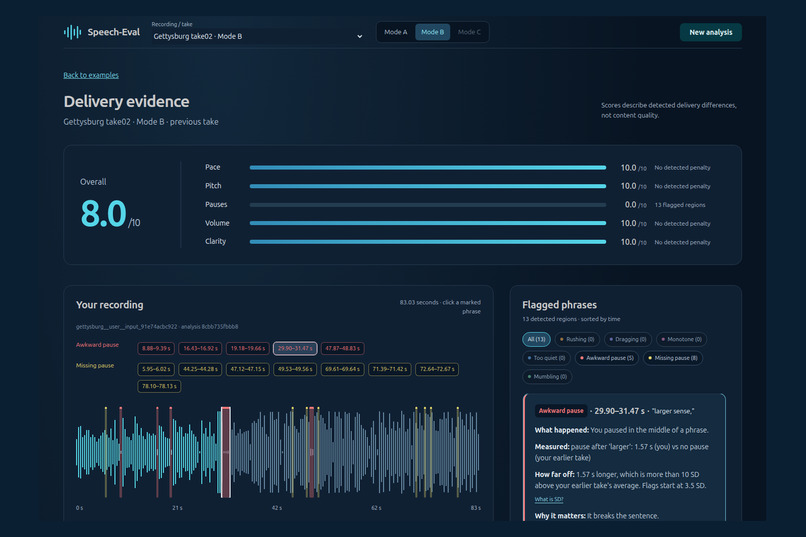Toggle the Missing pause (8) filter
The image size is (806, 537).
pos(672,358)
